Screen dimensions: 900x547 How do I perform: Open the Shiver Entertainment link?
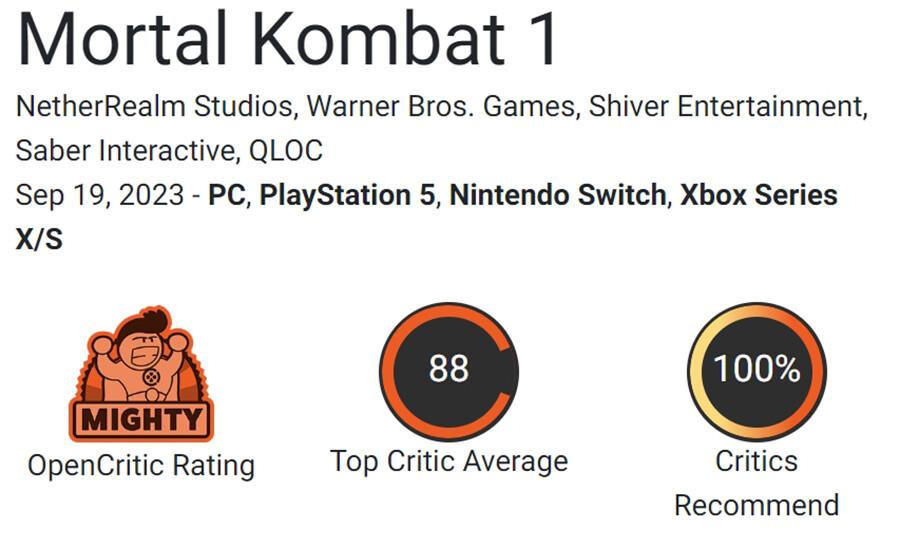(x=727, y=106)
